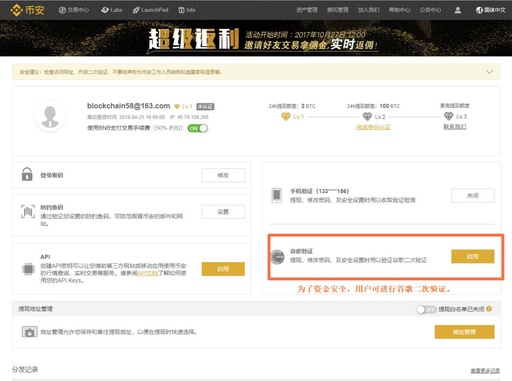Click the orange info icon beside whitelist status
The height and width of the screenshot is (381, 512).
click(489, 309)
